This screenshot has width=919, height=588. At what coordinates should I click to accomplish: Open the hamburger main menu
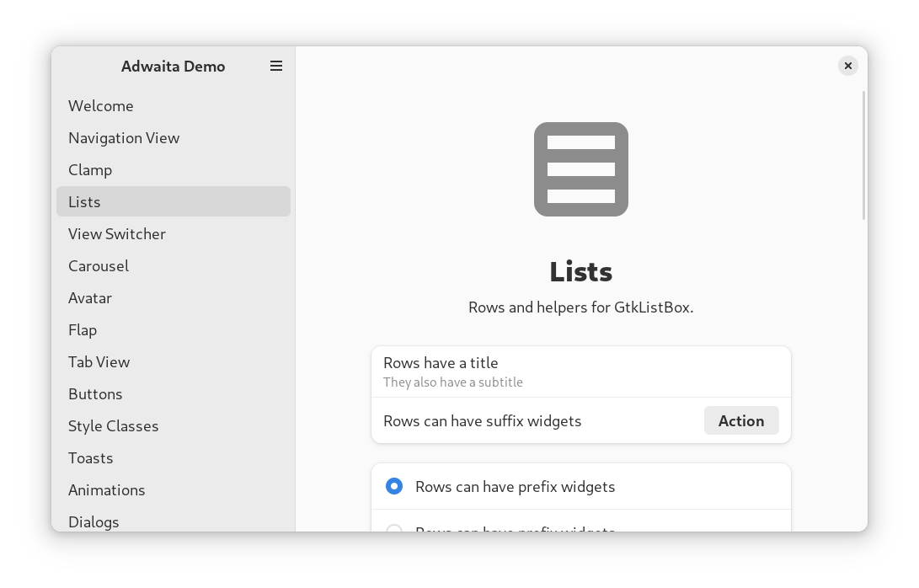point(276,66)
